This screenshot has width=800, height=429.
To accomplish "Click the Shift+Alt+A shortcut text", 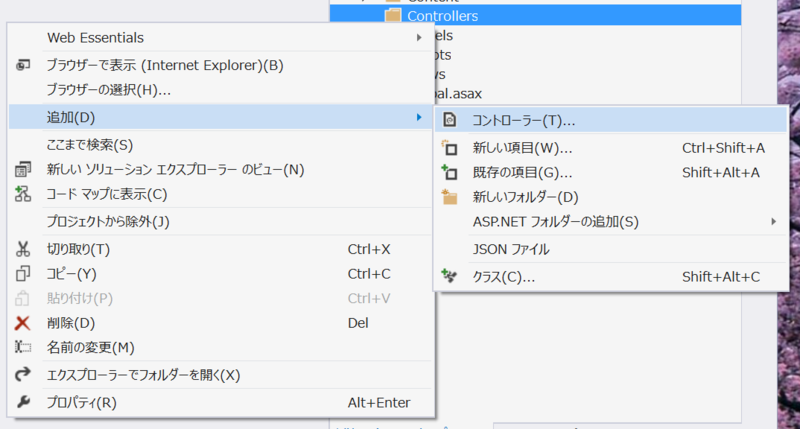I will (721, 172).
